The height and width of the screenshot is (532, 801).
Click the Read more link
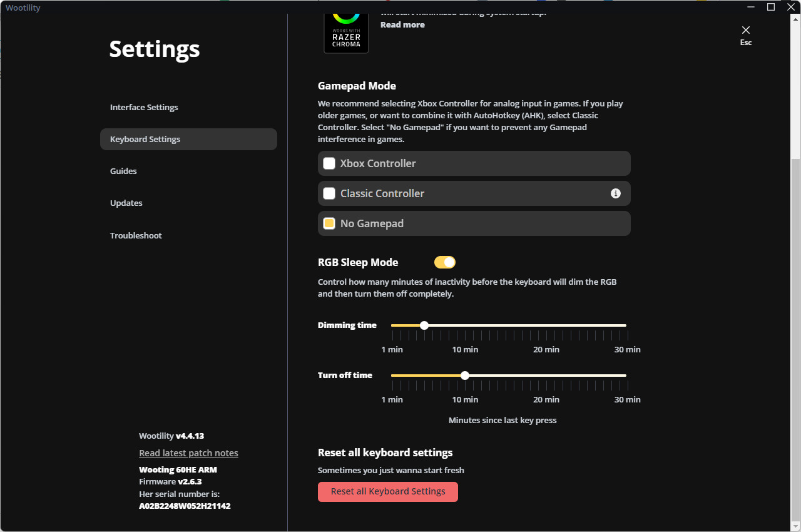point(402,24)
